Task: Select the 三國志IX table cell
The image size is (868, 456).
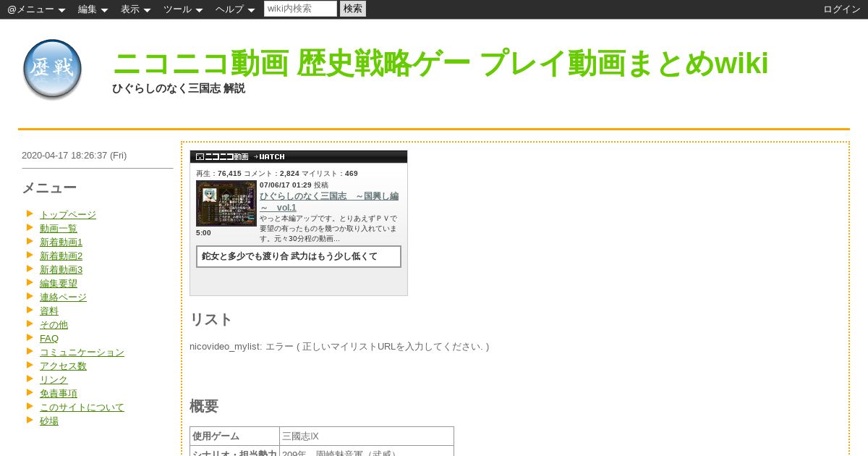Action: pos(367,436)
